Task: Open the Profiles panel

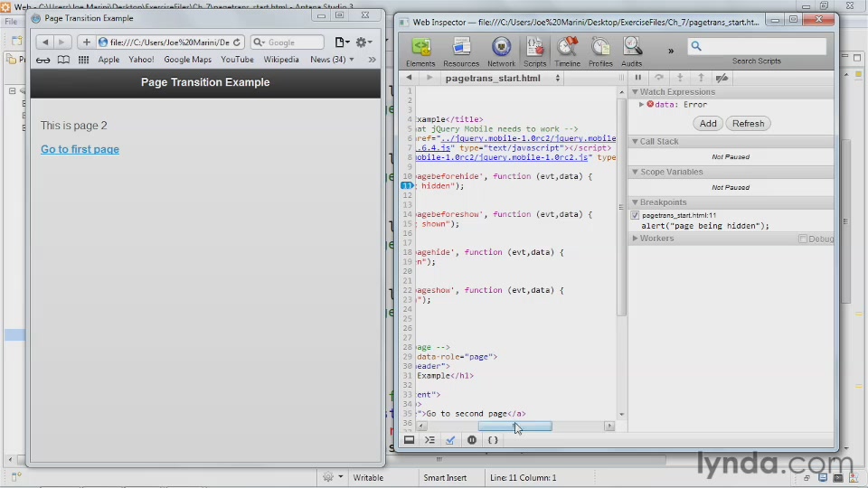Action: coord(600,52)
